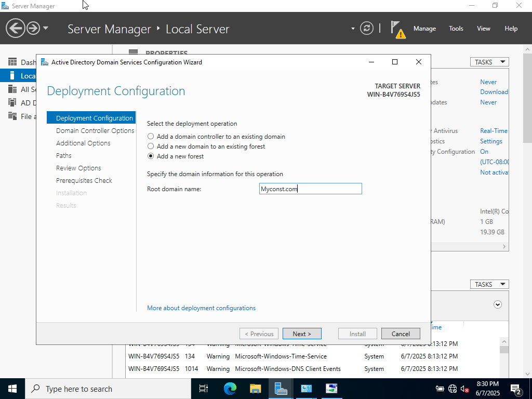Select 'Add a domain controller to an existing domain'
The width and height of the screenshot is (532, 399).
(x=151, y=136)
